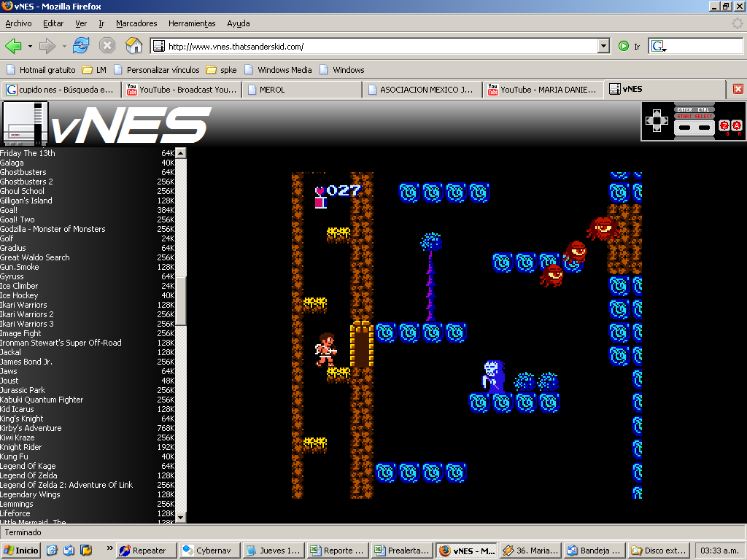Image resolution: width=747 pixels, height=560 pixels.
Task: Click in the address bar URL field
Action: [x=374, y=46]
